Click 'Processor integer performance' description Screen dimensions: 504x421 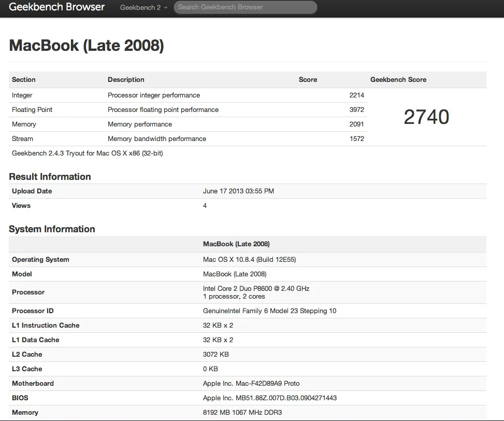click(154, 95)
